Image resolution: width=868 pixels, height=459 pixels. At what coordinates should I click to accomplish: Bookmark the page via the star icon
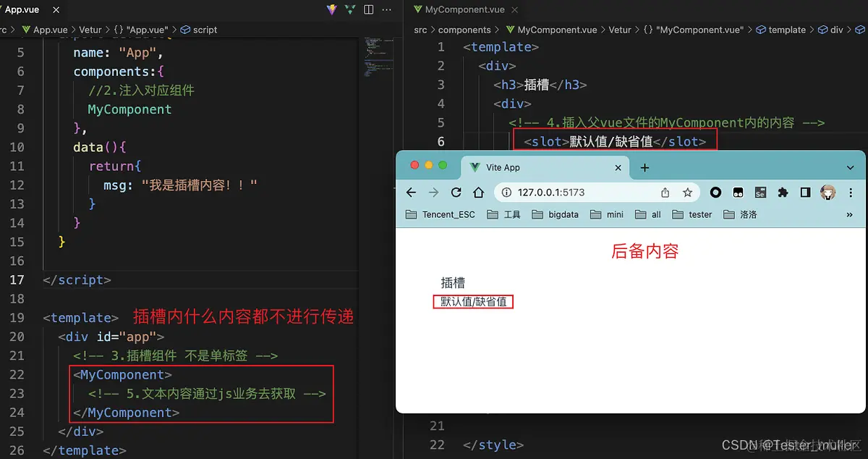688,192
